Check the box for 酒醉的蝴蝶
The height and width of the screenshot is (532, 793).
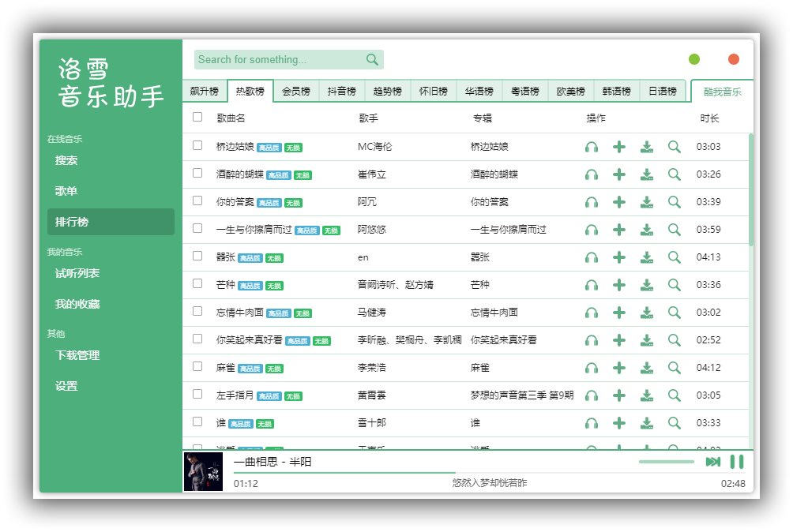(x=197, y=174)
